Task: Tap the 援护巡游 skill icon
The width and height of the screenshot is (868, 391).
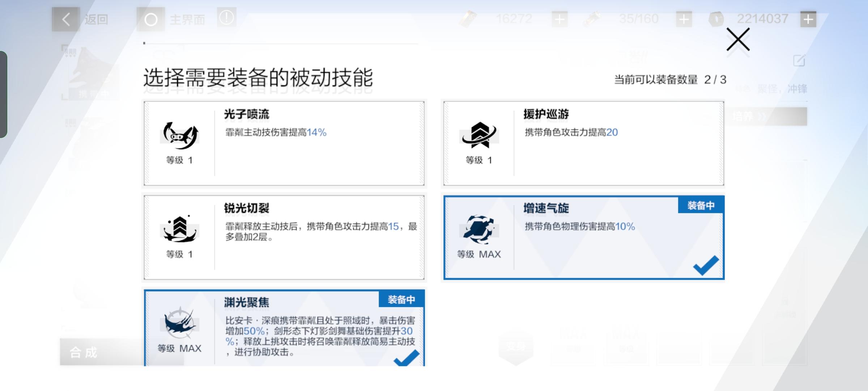Action: point(479,136)
